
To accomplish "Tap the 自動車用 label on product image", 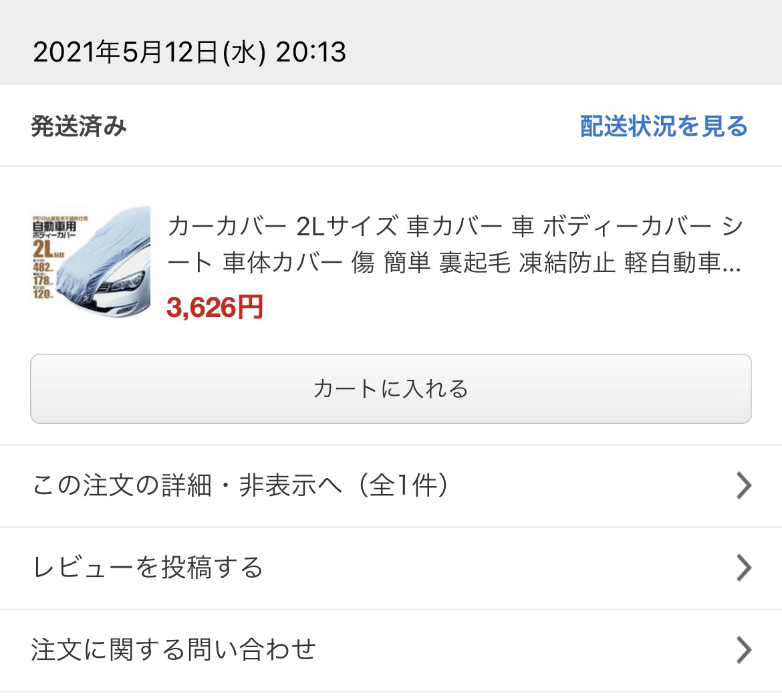I will tap(54, 226).
